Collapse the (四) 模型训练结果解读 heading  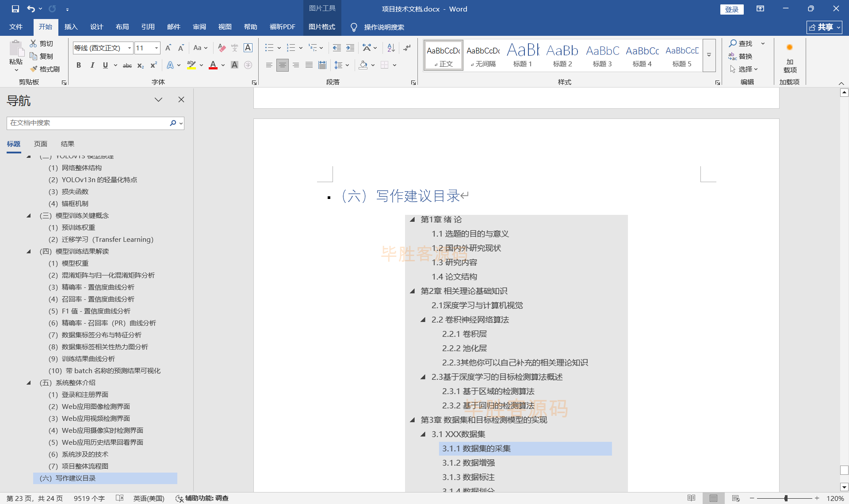(29, 251)
